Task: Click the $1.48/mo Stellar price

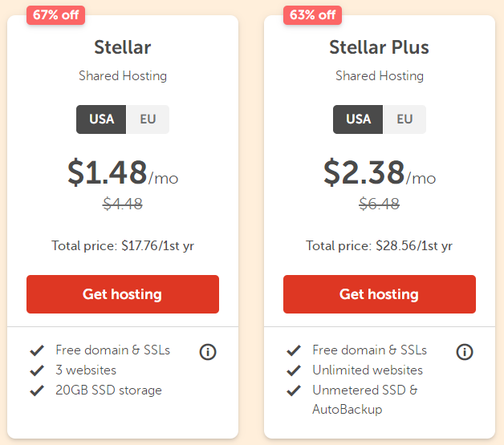Action: tap(123, 172)
